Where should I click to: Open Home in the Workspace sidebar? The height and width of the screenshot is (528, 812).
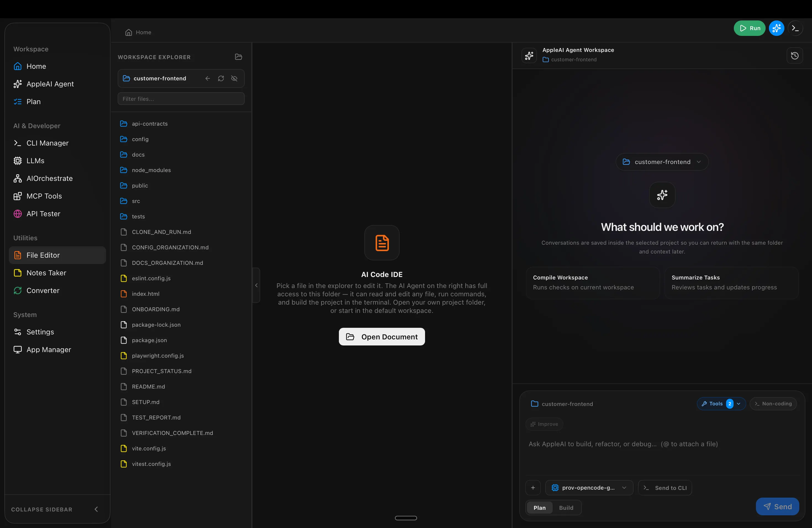pos(57,66)
